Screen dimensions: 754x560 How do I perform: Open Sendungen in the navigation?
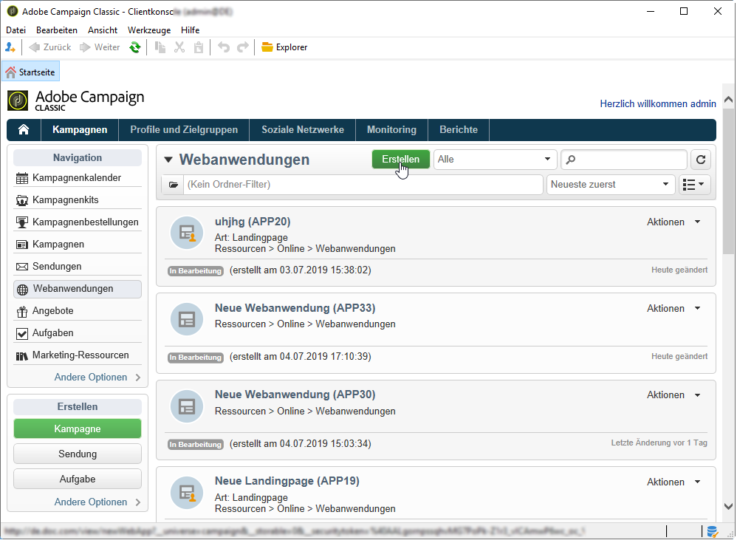[x=78, y=266]
